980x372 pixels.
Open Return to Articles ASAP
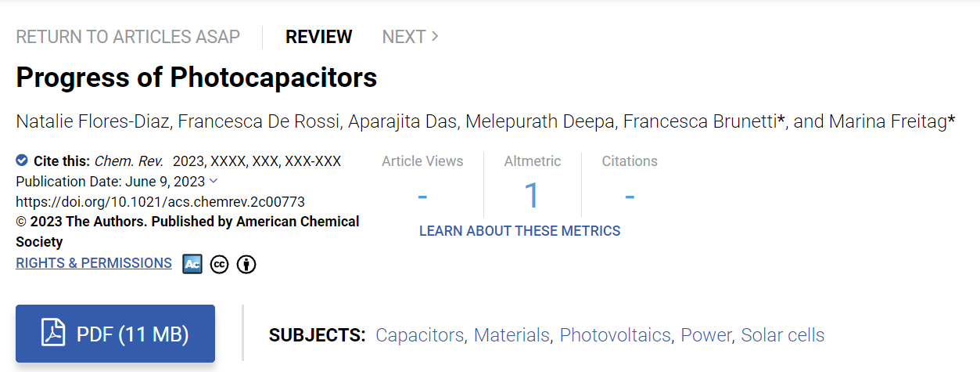(x=128, y=37)
